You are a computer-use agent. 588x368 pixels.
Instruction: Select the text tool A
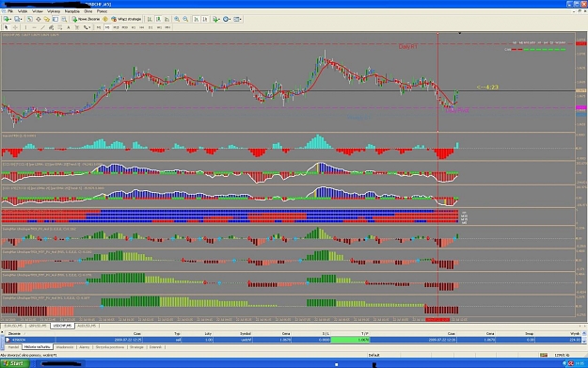click(69, 27)
